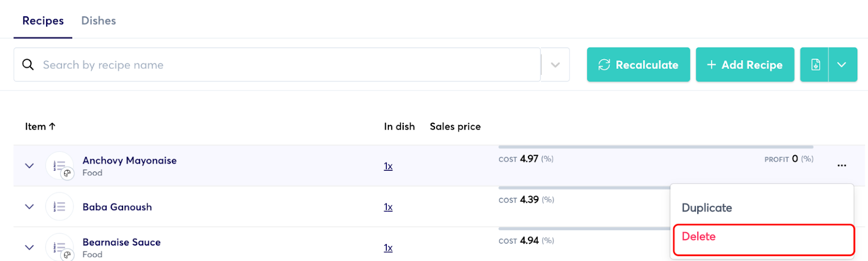Click the Add Recipe button

[745, 65]
